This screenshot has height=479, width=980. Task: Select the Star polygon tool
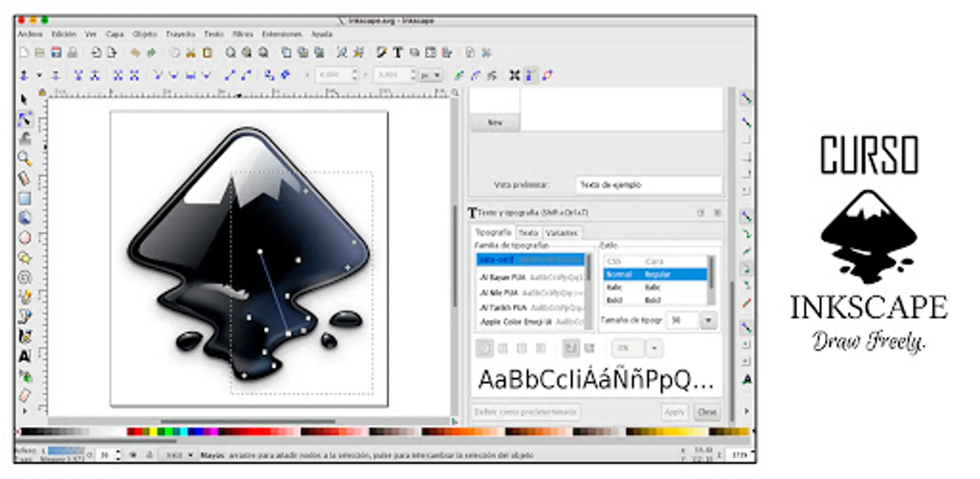(24, 258)
